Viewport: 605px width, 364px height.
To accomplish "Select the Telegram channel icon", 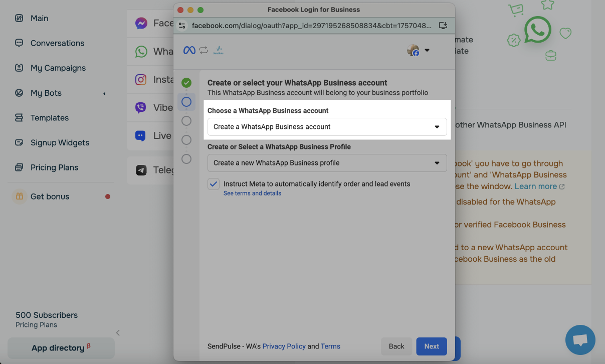I will point(141,170).
